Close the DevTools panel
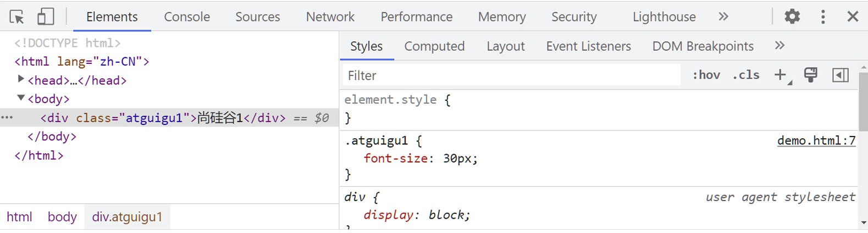 [x=852, y=17]
